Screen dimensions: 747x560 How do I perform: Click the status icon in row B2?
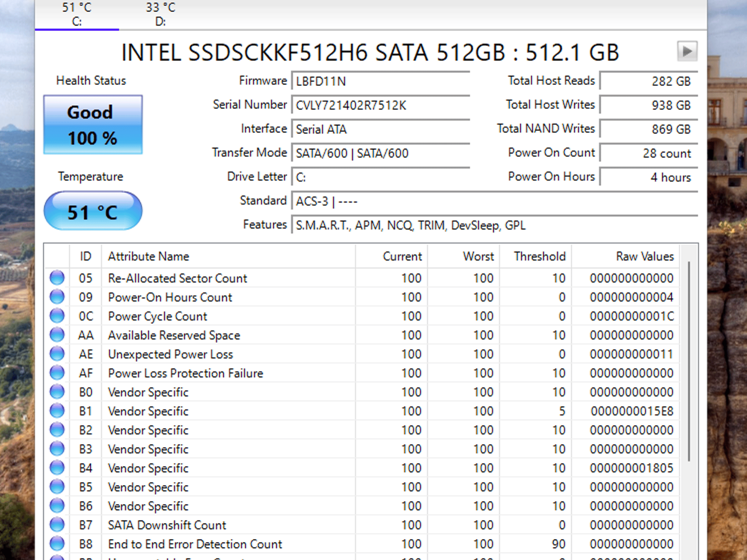[57, 429]
